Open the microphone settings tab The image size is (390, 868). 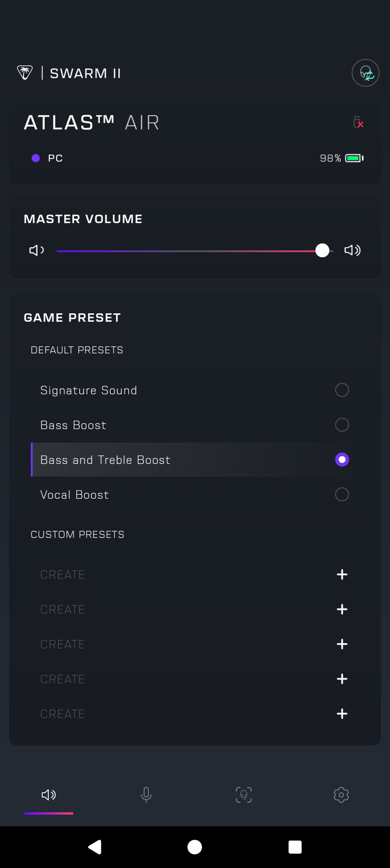(x=146, y=794)
